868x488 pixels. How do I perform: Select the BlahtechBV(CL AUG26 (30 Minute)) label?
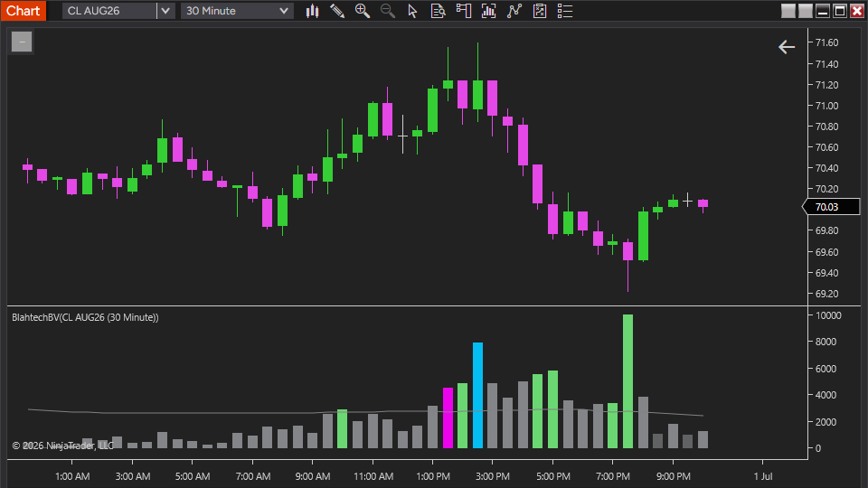click(85, 317)
